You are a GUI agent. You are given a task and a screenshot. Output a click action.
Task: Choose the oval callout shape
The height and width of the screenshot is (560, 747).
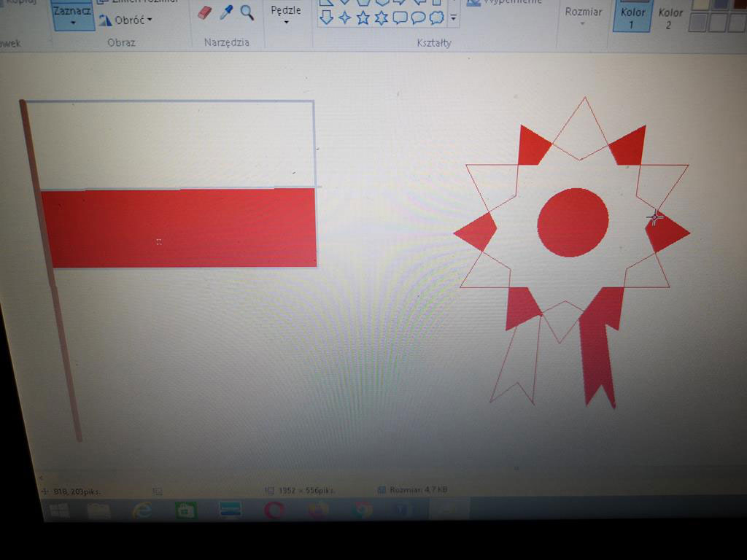(418, 17)
